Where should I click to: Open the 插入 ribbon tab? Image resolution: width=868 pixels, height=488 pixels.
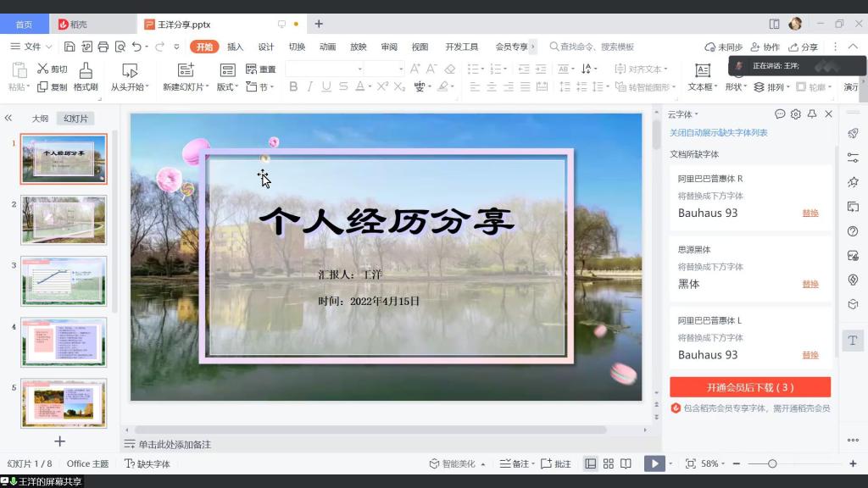235,47
